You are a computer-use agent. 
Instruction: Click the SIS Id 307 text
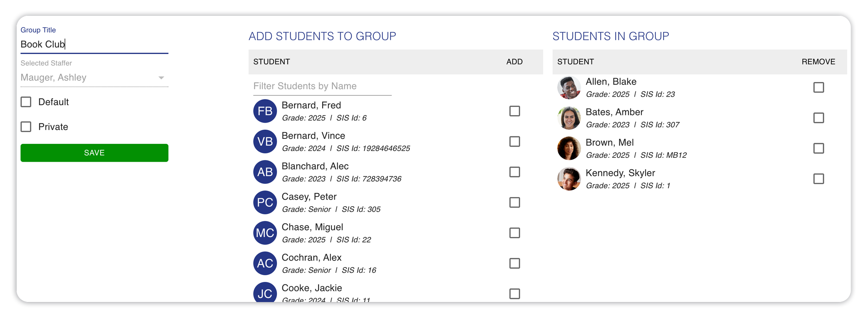pos(660,125)
